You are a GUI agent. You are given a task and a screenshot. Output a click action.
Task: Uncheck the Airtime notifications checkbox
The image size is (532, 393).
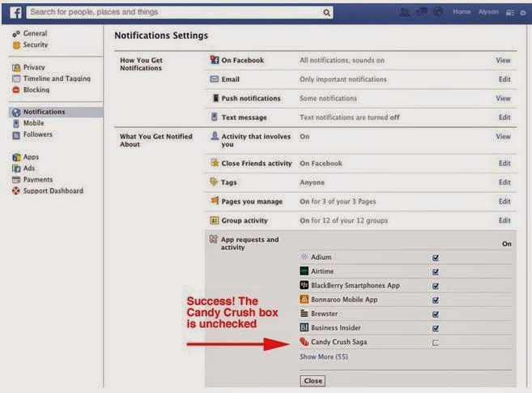(436, 271)
